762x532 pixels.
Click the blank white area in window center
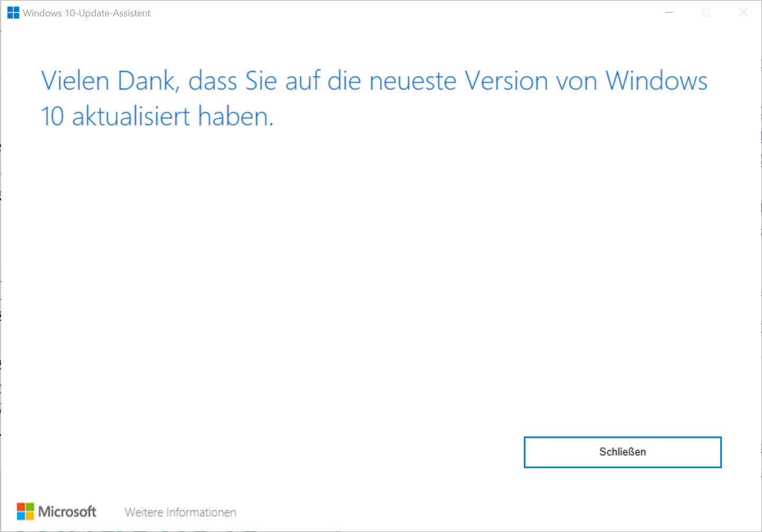[x=380, y=280]
